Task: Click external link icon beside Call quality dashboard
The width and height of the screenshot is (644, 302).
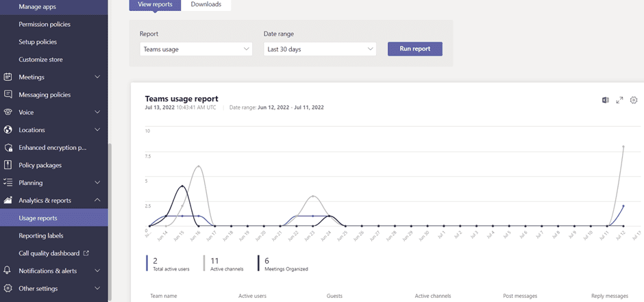Action: pos(86,253)
